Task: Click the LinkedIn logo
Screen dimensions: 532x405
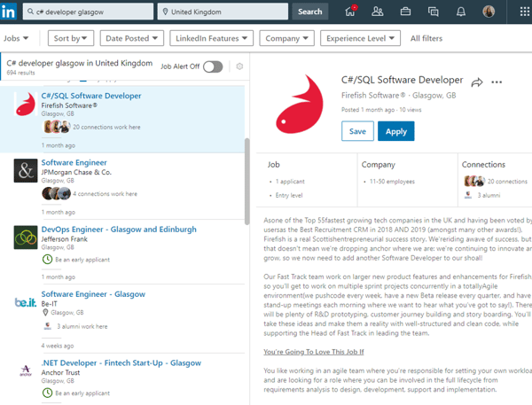Action: pos(8,12)
